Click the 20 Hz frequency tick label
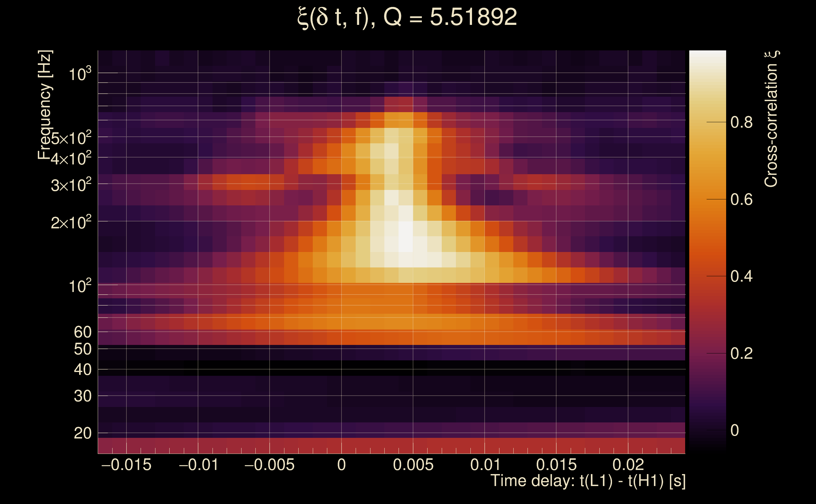The image size is (816, 504). pos(82,433)
